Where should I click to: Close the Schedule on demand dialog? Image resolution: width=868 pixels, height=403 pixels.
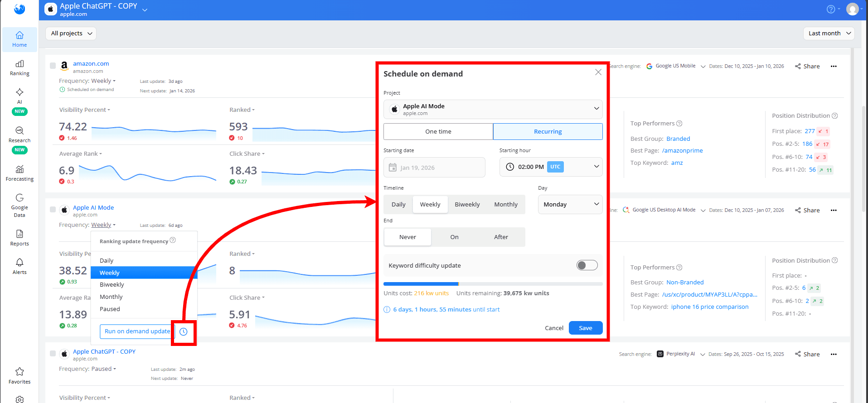(x=598, y=72)
